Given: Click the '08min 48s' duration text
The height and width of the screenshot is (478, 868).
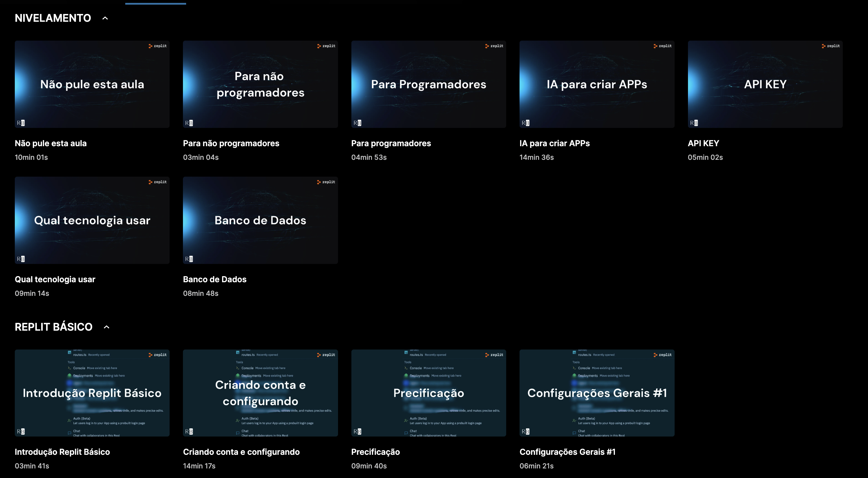Looking at the screenshot, I should [x=201, y=294].
